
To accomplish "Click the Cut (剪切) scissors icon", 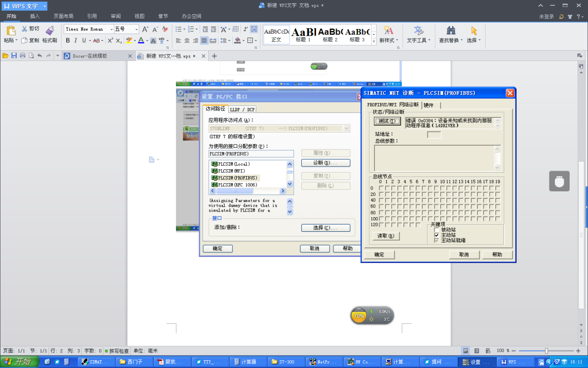I will [x=24, y=29].
